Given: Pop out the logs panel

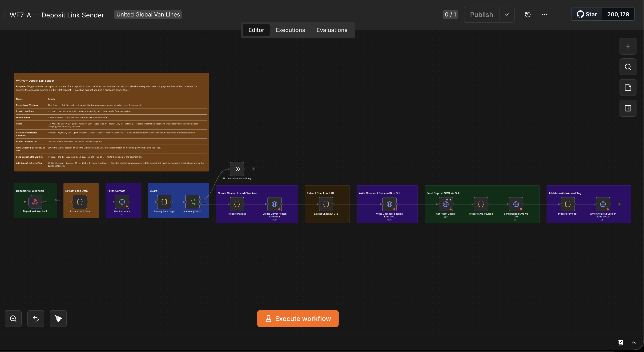Looking at the screenshot, I should click(x=620, y=343).
